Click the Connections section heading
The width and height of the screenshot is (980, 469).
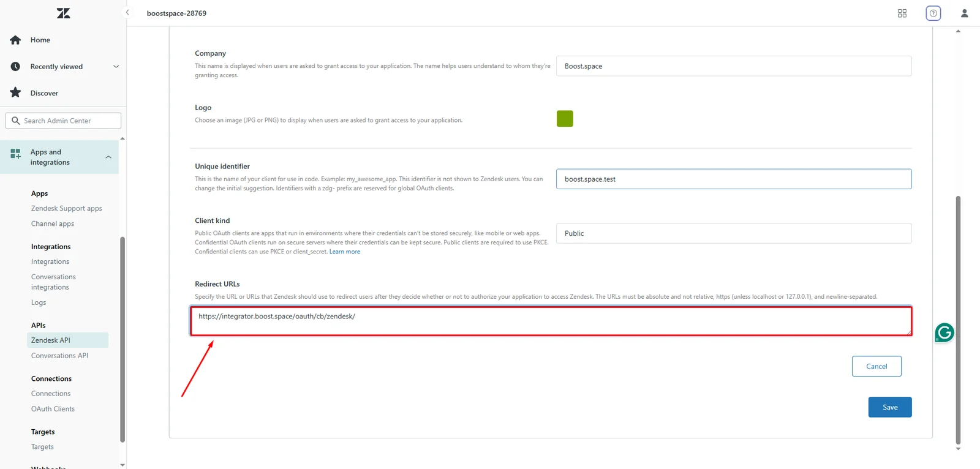click(51, 379)
